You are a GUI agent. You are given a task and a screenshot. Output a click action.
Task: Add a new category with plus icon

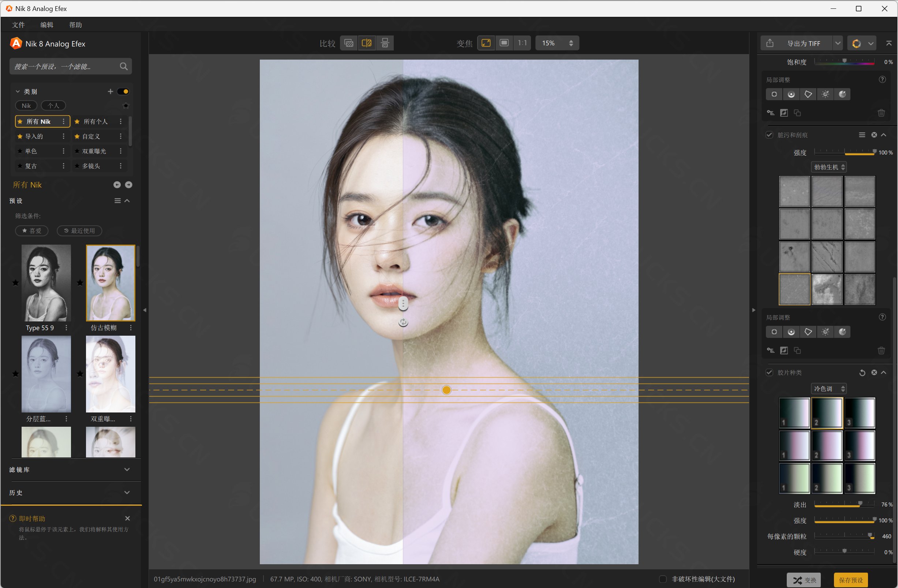click(110, 91)
